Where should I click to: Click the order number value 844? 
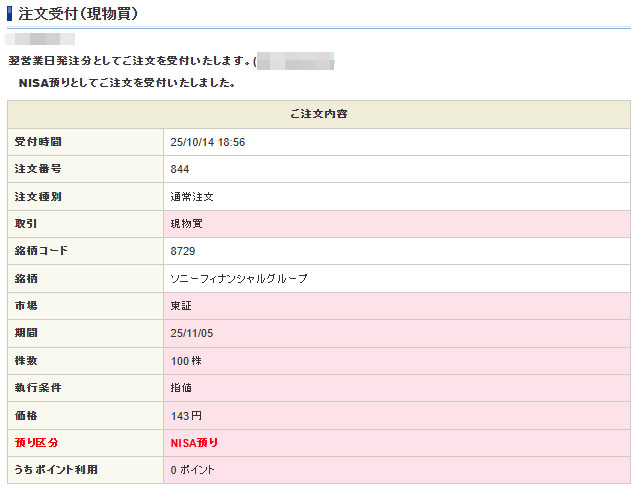[x=180, y=169]
